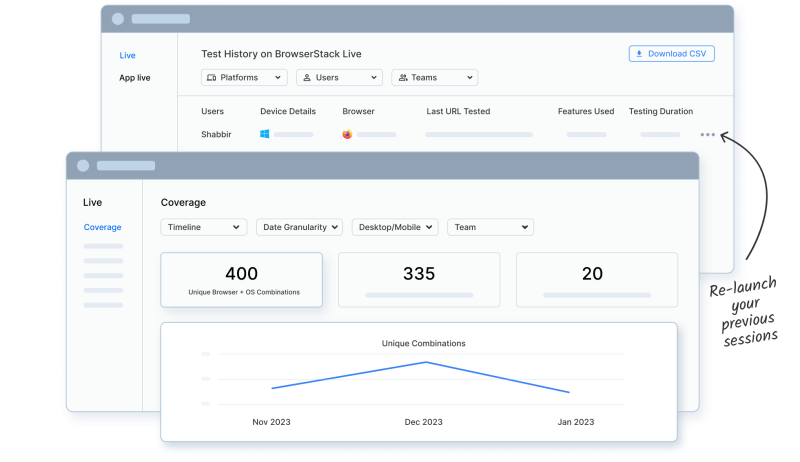Image resolution: width=800 pixels, height=462 pixels.
Task: Click the Features Used column header
Action: (586, 111)
